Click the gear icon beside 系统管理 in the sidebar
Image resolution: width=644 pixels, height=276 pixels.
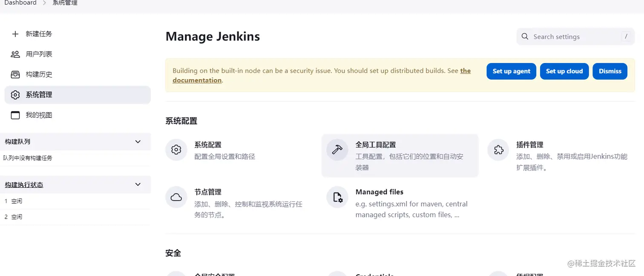click(x=15, y=95)
